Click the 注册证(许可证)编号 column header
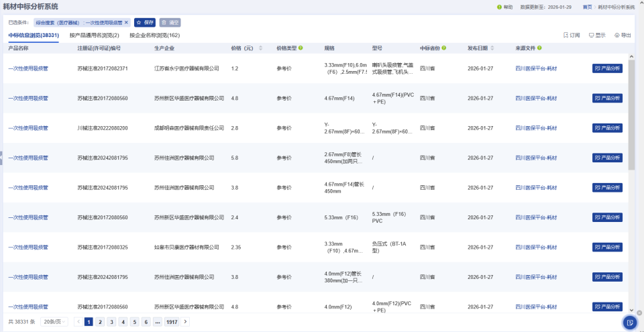644x332 pixels. (99, 48)
